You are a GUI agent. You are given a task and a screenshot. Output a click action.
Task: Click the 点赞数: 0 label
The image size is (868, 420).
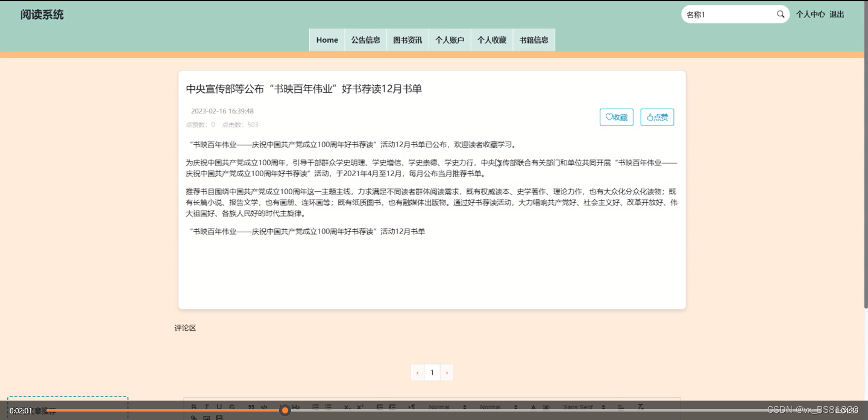200,125
